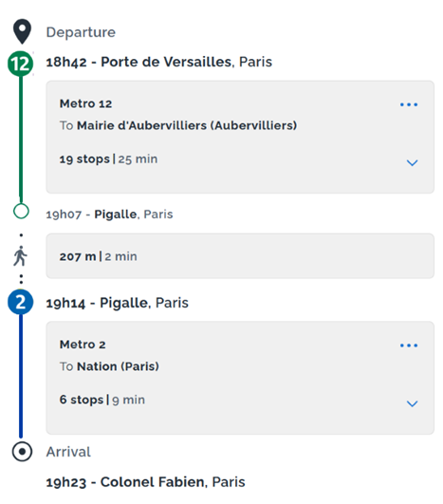Expand the 19 stops list for Metro 12
Image resolution: width=443 pixels, height=504 pixels.
click(x=412, y=162)
